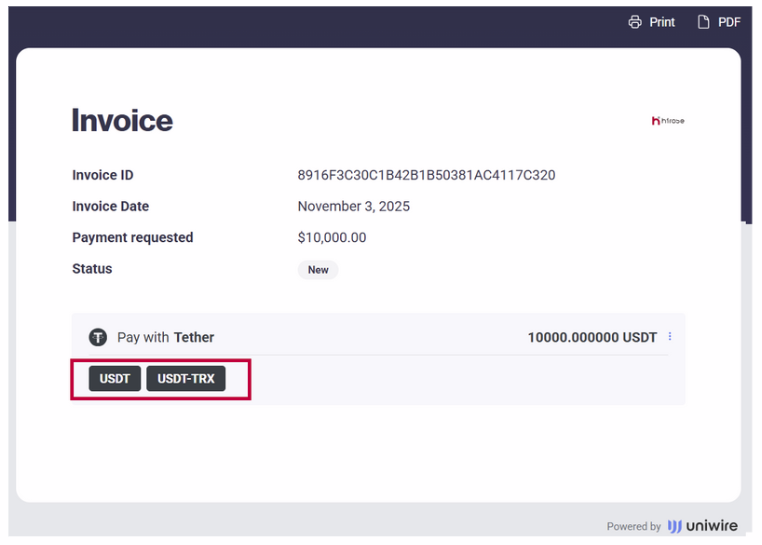The width and height of the screenshot is (762, 545).
Task: Click the uniwire brand name link
Action: coord(714,526)
